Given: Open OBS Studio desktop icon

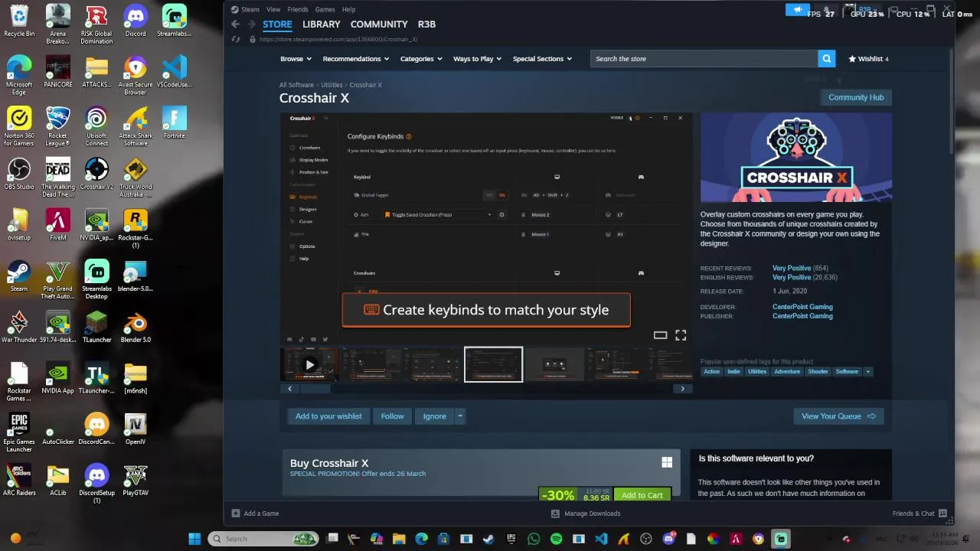Looking at the screenshot, I should coord(19,174).
